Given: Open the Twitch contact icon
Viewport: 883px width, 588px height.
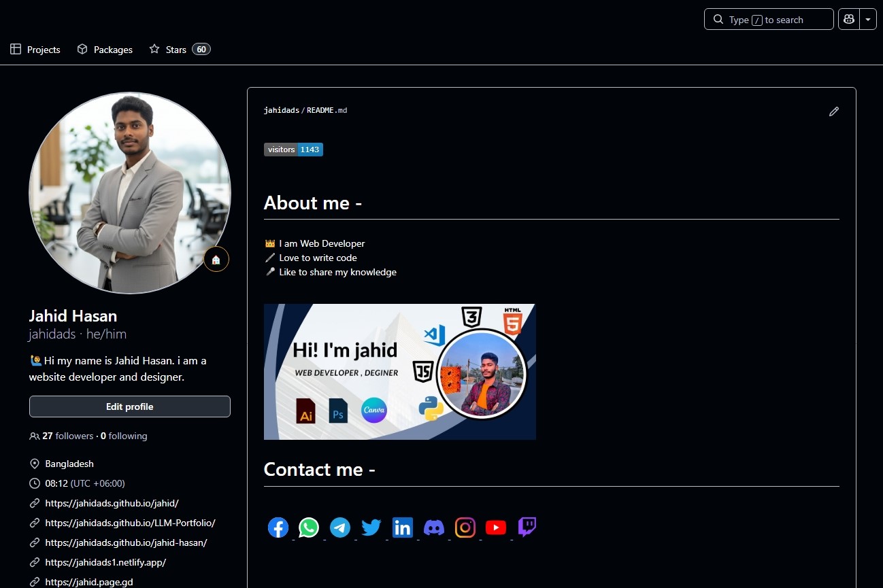Looking at the screenshot, I should point(527,528).
